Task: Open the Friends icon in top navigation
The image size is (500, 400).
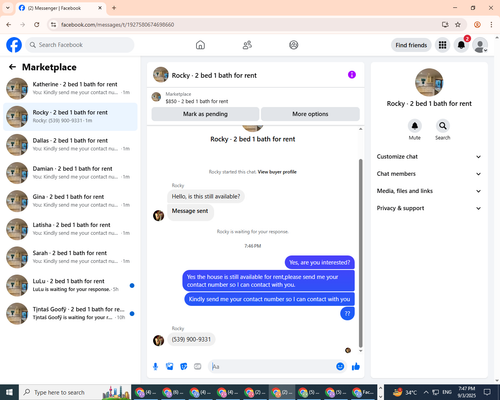Action: 247,45
